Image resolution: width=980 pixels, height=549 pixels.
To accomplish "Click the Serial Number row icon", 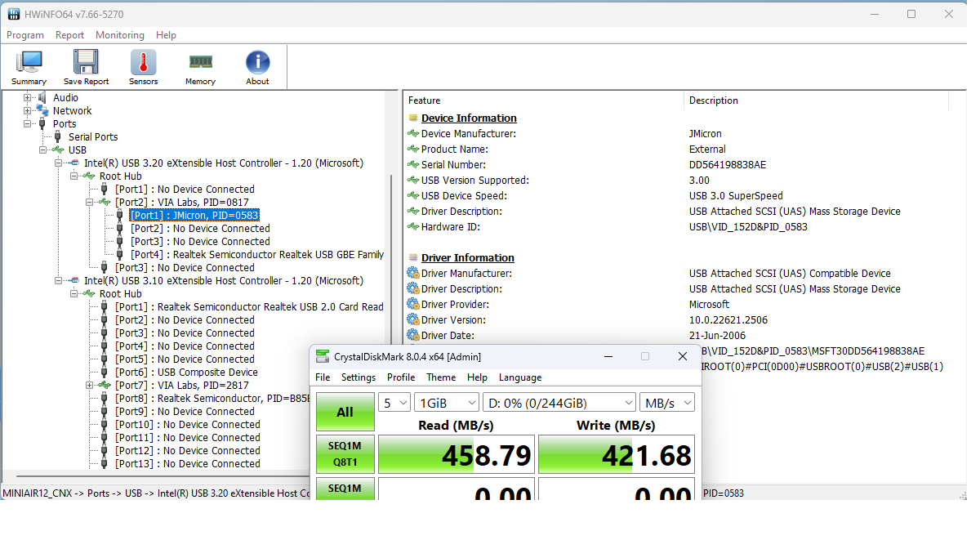I will 413,165.
